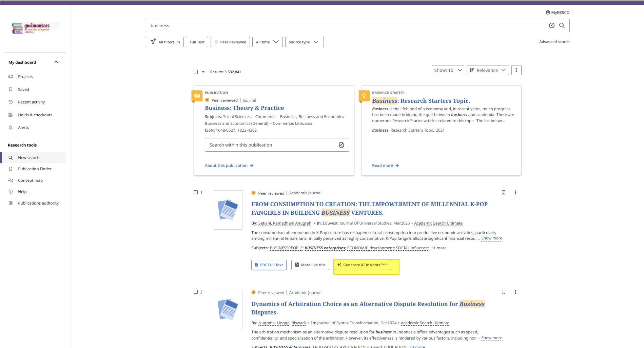The width and height of the screenshot is (644, 348).
Task: Open the Show: 10 results dropdown
Action: point(448,70)
